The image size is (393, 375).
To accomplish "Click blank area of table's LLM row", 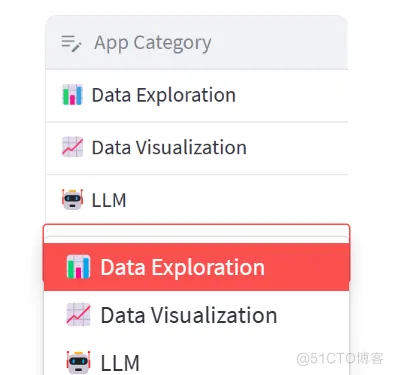I will [x=237, y=200].
